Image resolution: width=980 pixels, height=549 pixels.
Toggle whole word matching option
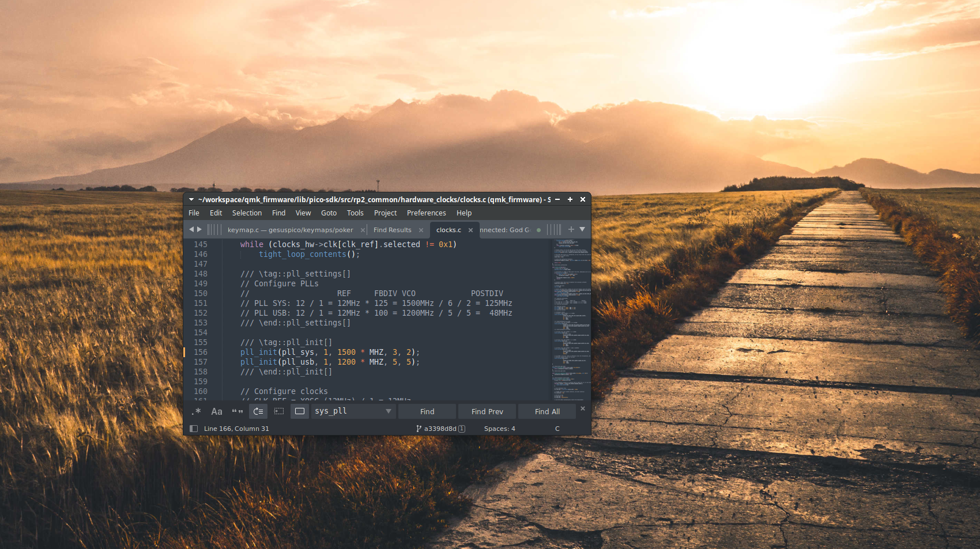pos(237,411)
